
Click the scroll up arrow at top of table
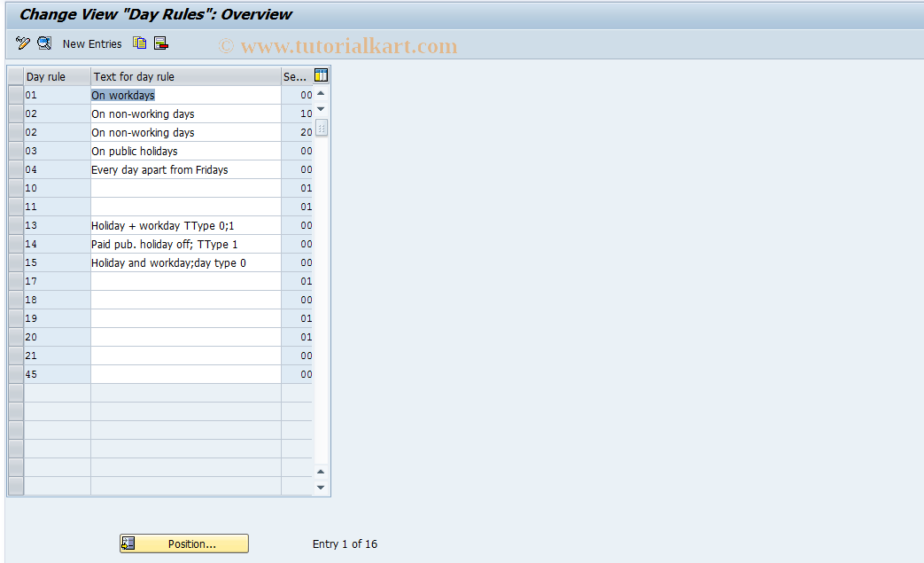(321, 94)
